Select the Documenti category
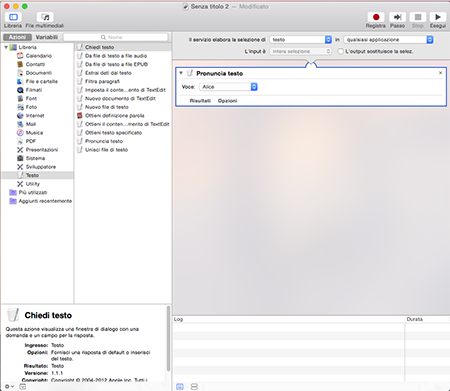Screen dimensions: 450x391 (39, 73)
